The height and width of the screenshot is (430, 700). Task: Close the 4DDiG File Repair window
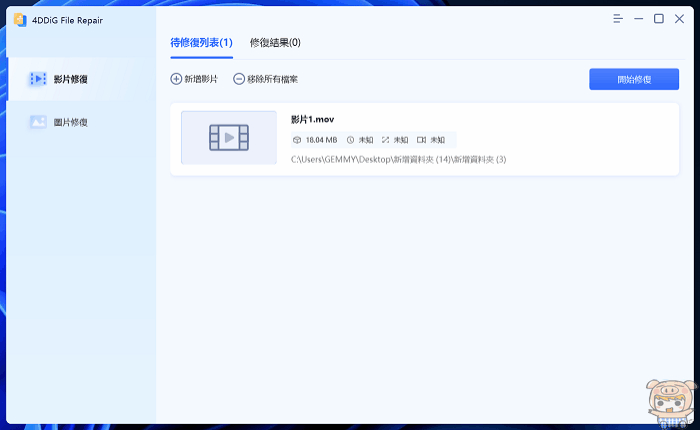click(x=679, y=19)
